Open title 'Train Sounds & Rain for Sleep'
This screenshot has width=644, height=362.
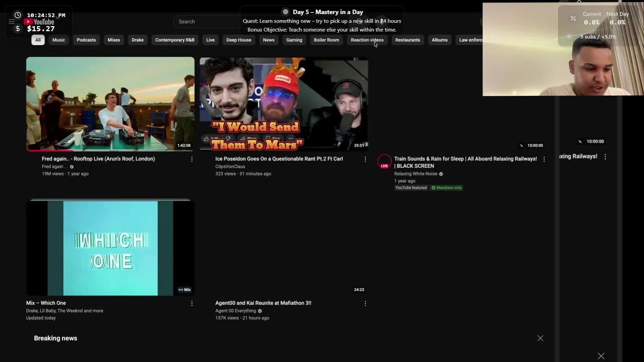(465, 162)
